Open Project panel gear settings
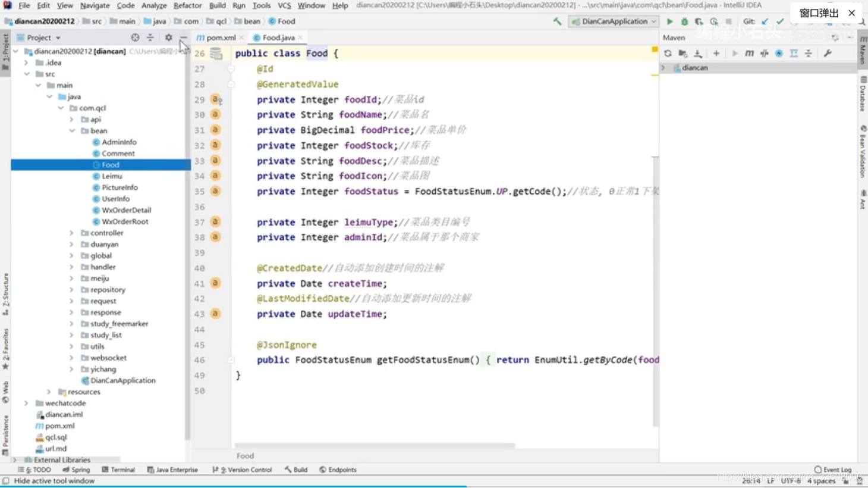The height and width of the screenshot is (488, 868). click(168, 37)
